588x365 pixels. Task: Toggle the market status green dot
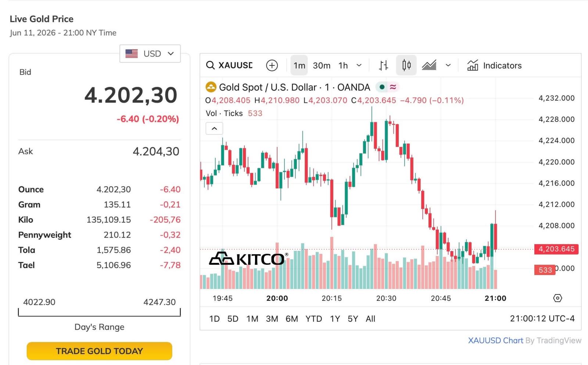click(382, 87)
